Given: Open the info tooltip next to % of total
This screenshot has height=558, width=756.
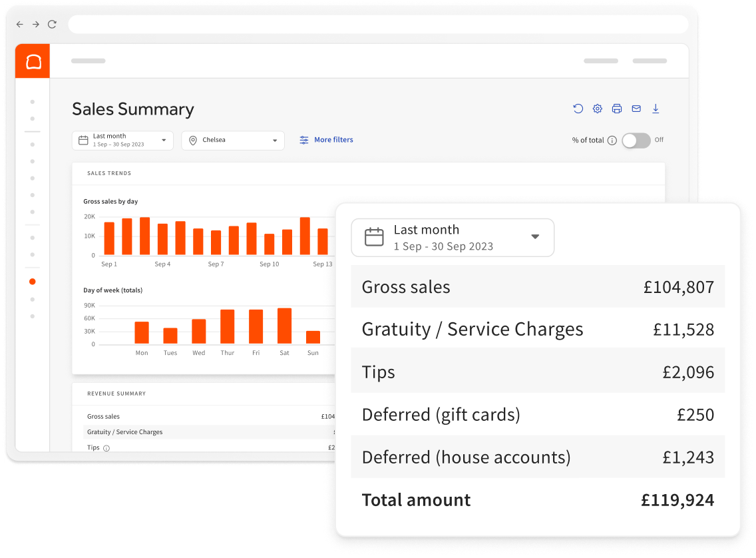Looking at the screenshot, I should point(611,140).
